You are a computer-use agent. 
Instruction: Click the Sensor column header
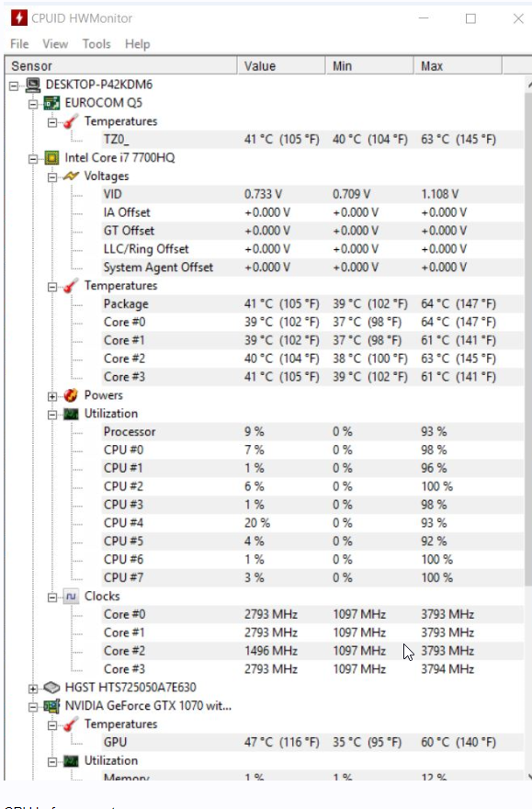point(121,66)
